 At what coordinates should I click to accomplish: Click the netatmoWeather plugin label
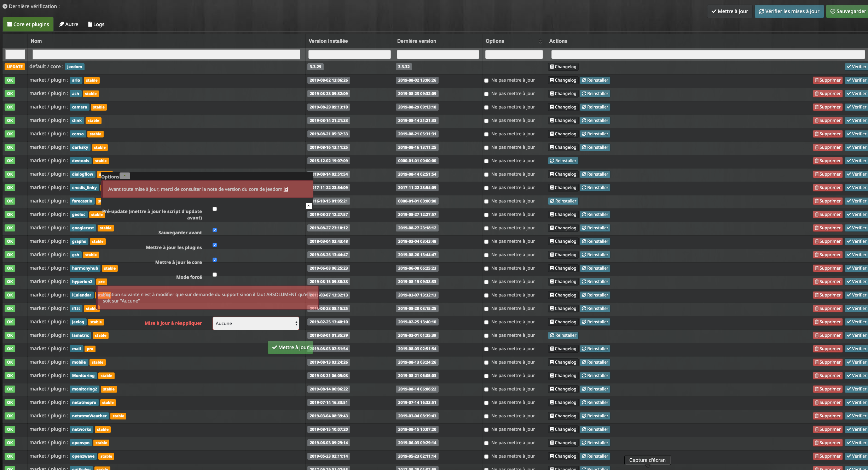(x=89, y=416)
